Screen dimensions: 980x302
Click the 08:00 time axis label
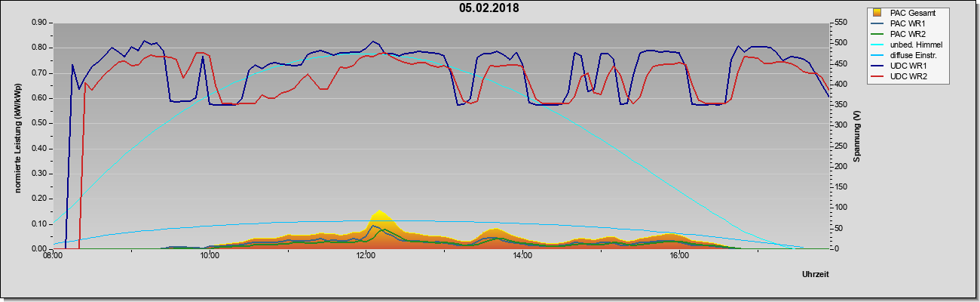click(x=53, y=256)
